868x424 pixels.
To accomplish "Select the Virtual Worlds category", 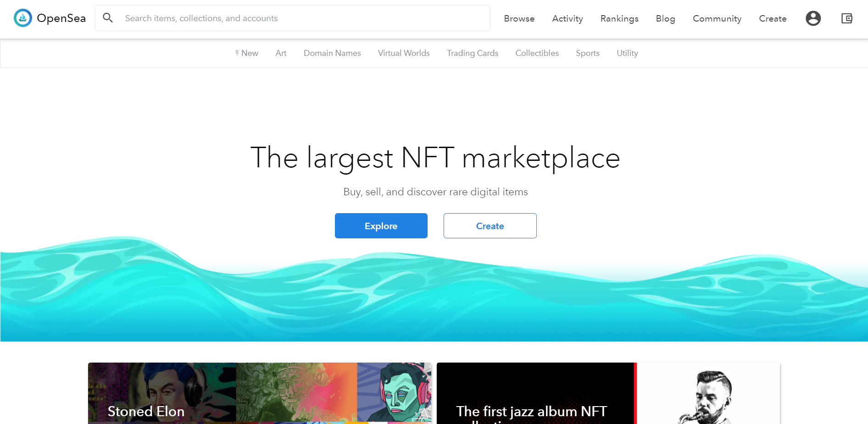I will 404,53.
